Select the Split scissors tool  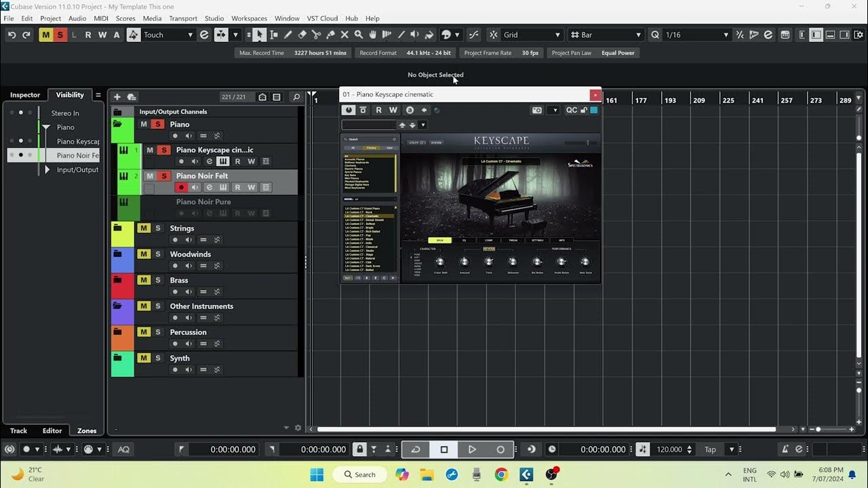pos(316,35)
